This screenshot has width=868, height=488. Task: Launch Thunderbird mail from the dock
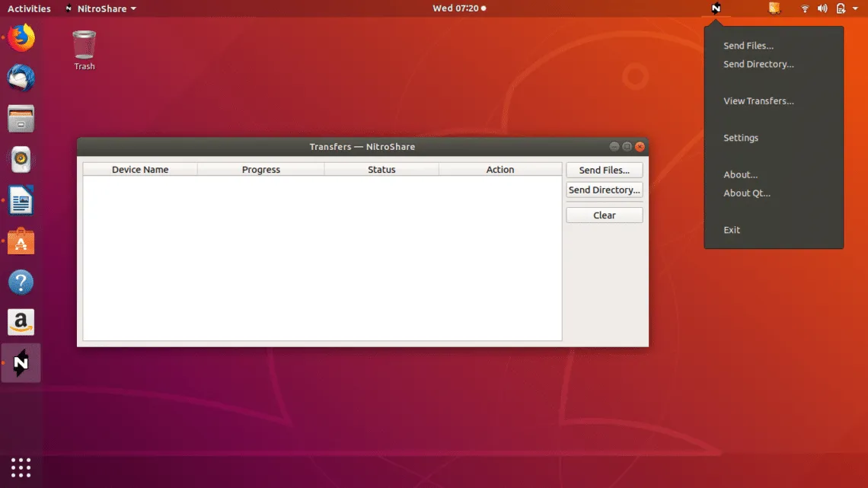point(21,78)
